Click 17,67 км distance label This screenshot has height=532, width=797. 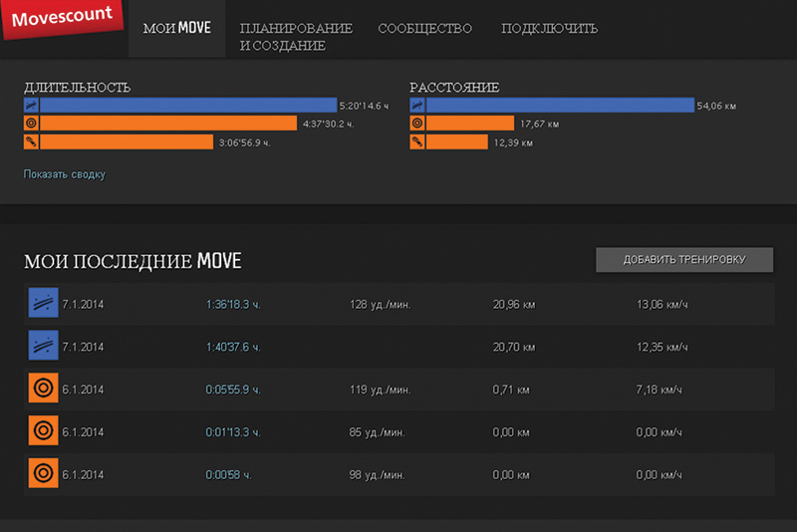point(539,124)
